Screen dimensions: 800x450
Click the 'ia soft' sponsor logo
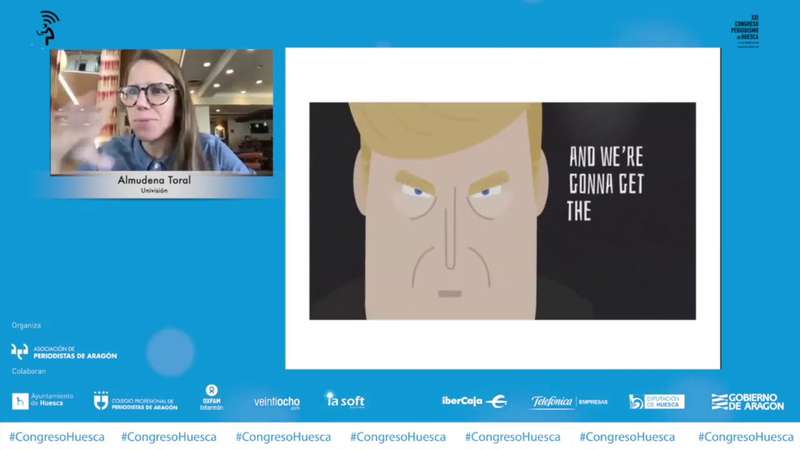[x=345, y=400]
